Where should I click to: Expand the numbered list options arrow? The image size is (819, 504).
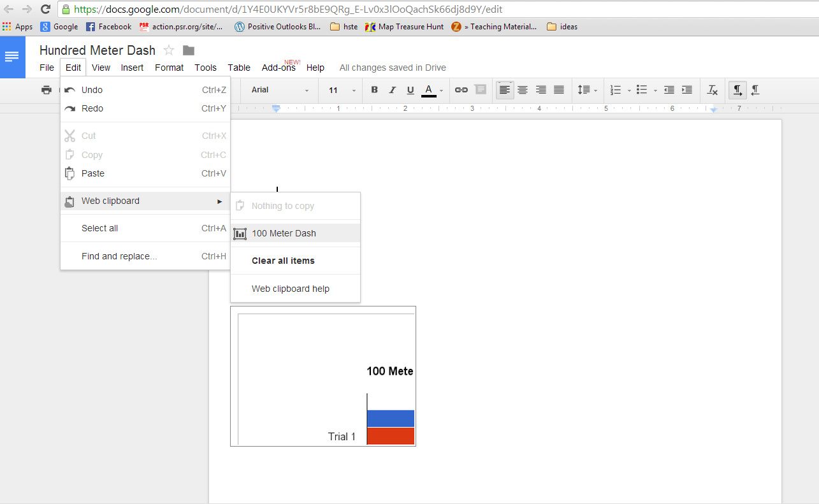tap(628, 90)
